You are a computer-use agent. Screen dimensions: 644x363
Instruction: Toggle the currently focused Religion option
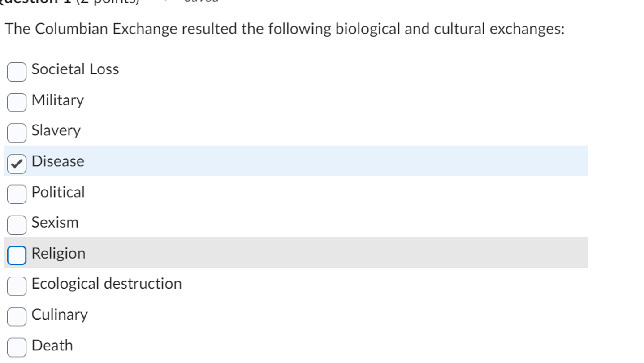point(16,255)
